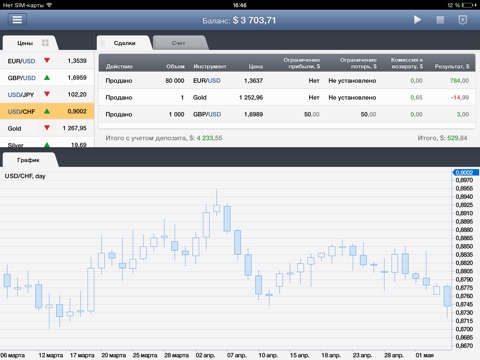Tap the USD/CHF, day chart title
This screenshot has width=480, height=360.
click(25, 176)
